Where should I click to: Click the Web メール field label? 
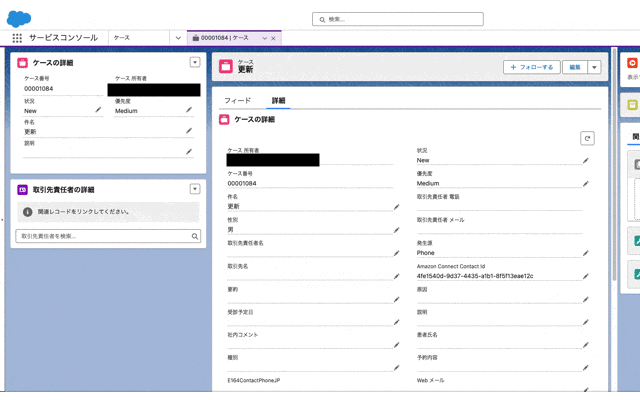(430, 380)
